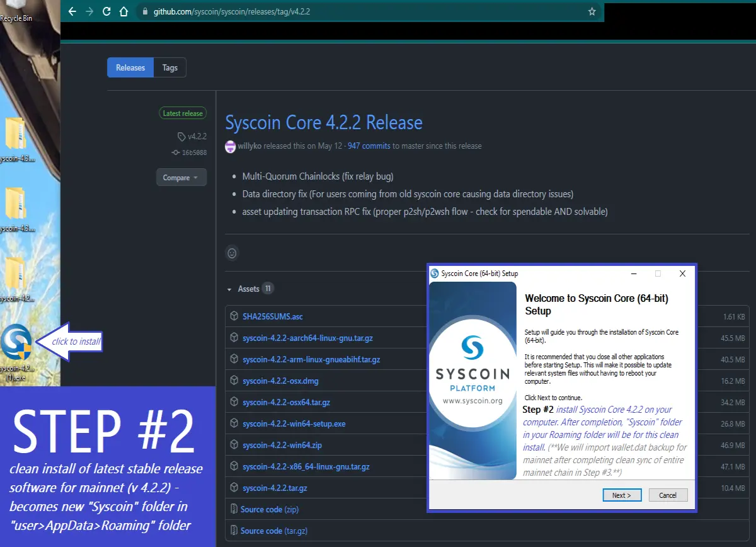Collapse the Assets section
The width and height of the screenshot is (756, 547).
tap(249, 289)
